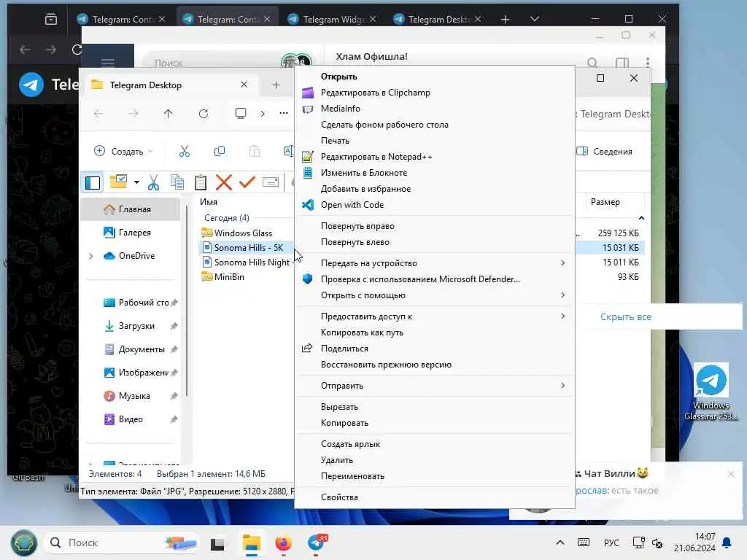This screenshot has width=747, height=560.
Task: Click the Скрыть все link
Action: point(625,317)
